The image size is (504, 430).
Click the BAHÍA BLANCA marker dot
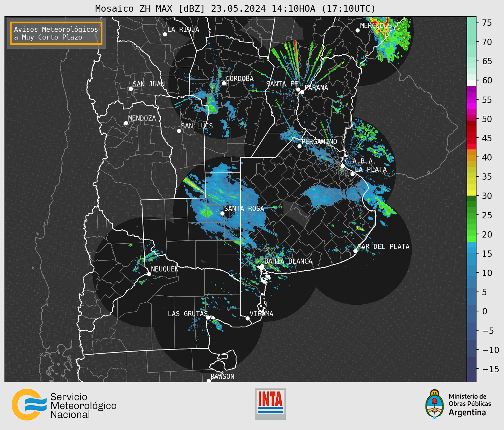pyautogui.click(x=262, y=266)
